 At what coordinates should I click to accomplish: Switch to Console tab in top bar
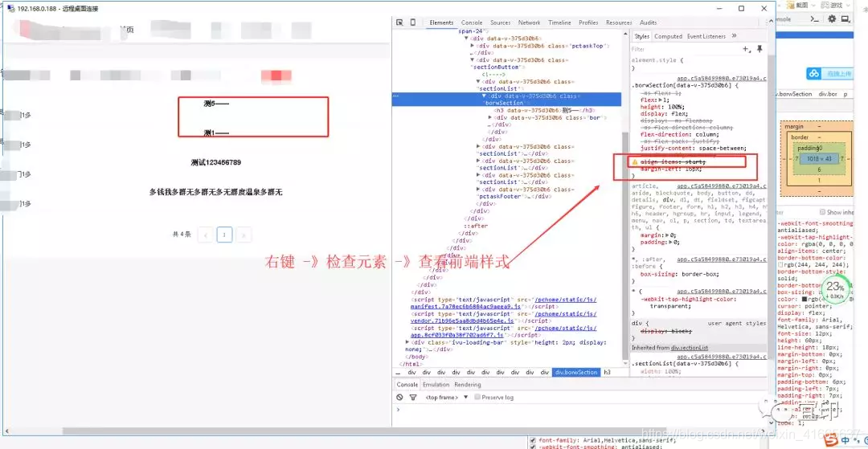pyautogui.click(x=472, y=22)
